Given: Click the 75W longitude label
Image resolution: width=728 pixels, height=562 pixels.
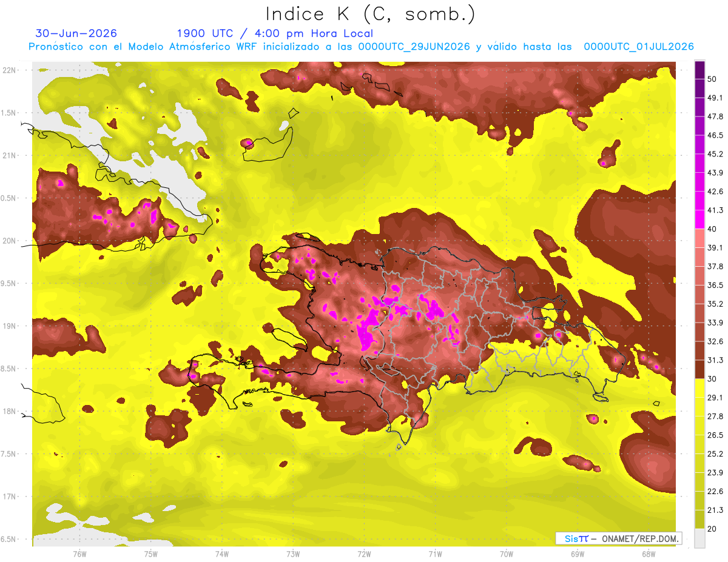Looking at the screenshot, I should pyautogui.click(x=151, y=554).
